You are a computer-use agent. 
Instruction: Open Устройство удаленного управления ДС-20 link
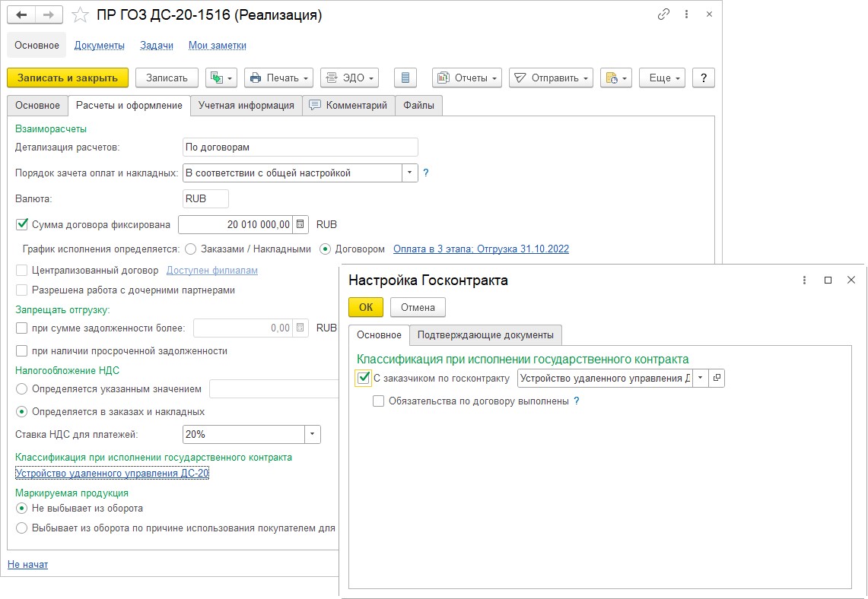click(x=112, y=474)
